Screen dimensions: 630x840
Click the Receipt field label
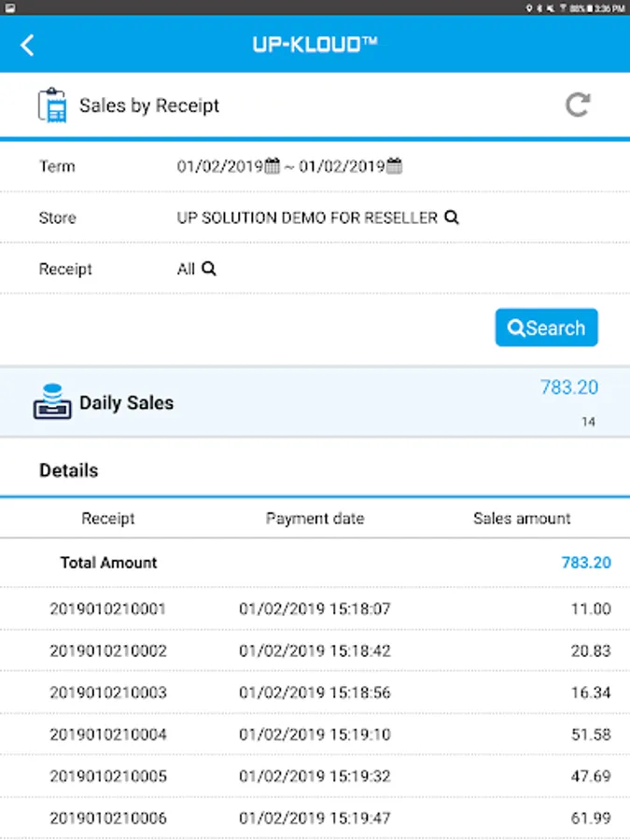click(x=65, y=269)
